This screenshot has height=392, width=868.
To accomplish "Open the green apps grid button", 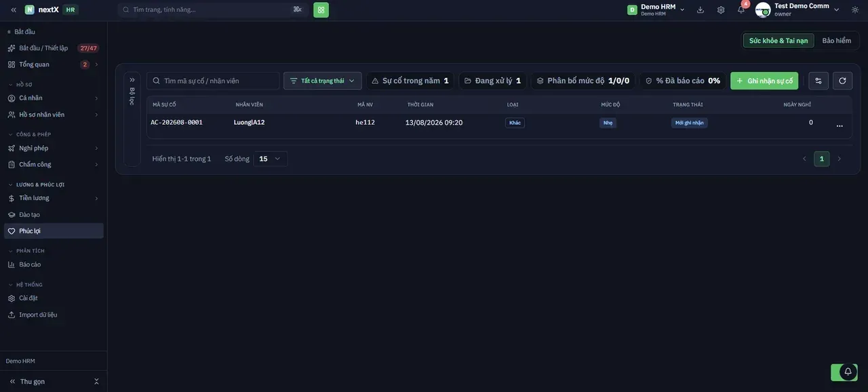I will (x=321, y=9).
